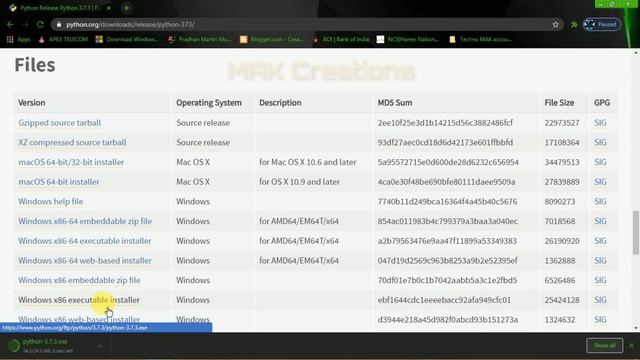
Task: Expand the python-3.7.3.exe download options arrow
Action: tap(100, 346)
